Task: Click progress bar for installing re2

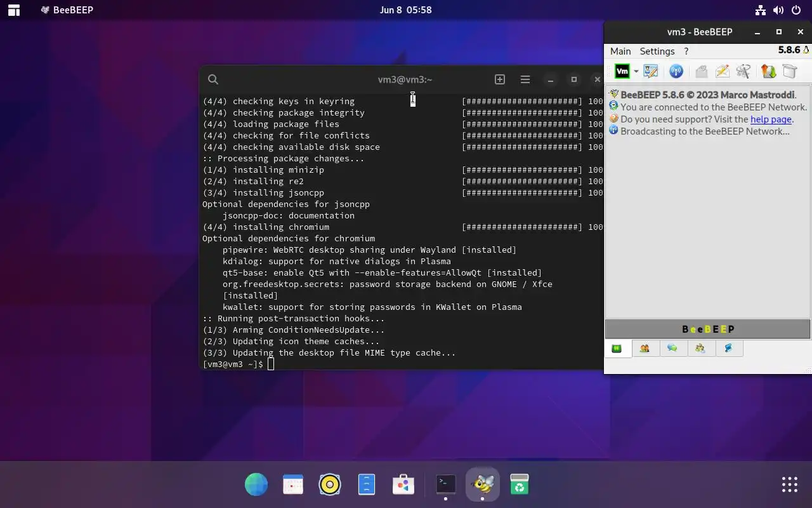Action: tap(522, 181)
